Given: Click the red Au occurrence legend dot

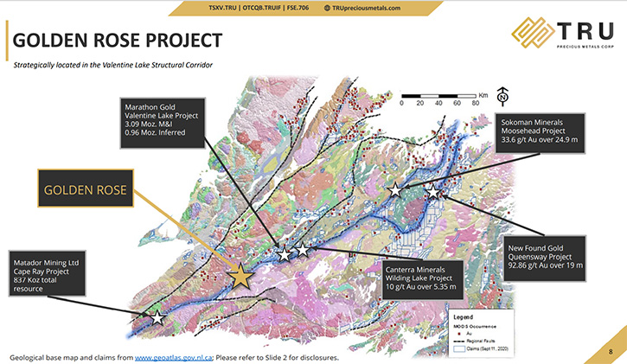Looking at the screenshot, I should pyautogui.click(x=458, y=333).
